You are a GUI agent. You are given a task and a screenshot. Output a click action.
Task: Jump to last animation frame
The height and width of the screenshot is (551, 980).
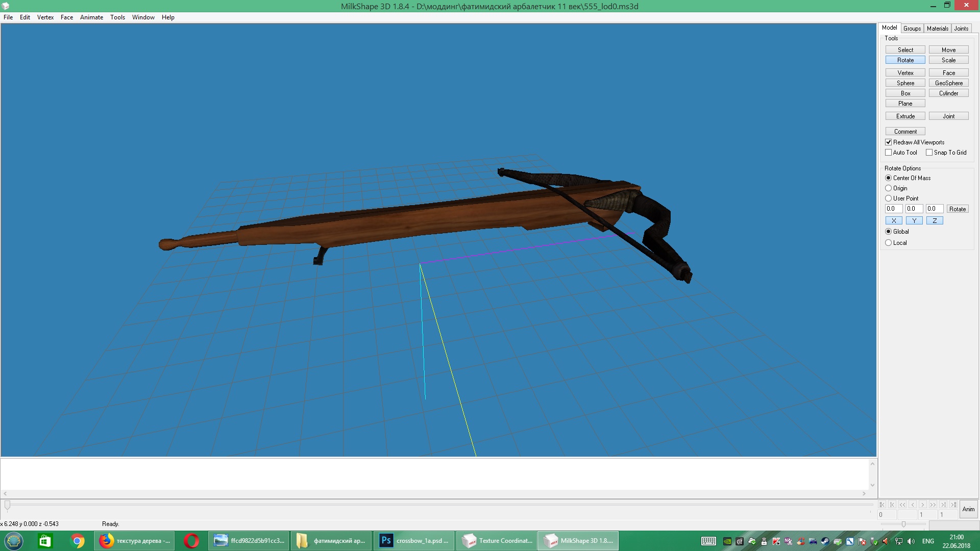tap(953, 505)
